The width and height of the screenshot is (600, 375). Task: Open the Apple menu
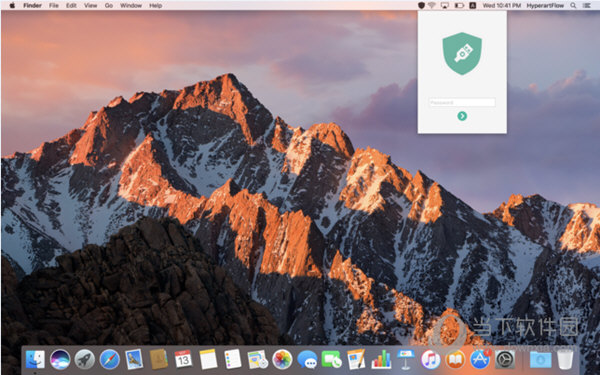click(12, 5)
